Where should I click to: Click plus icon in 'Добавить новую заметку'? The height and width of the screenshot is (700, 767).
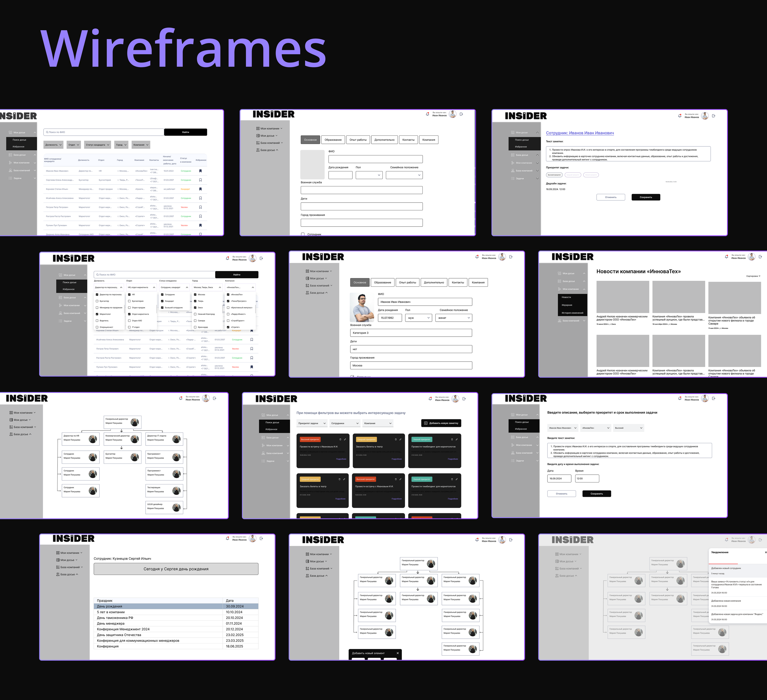click(426, 423)
